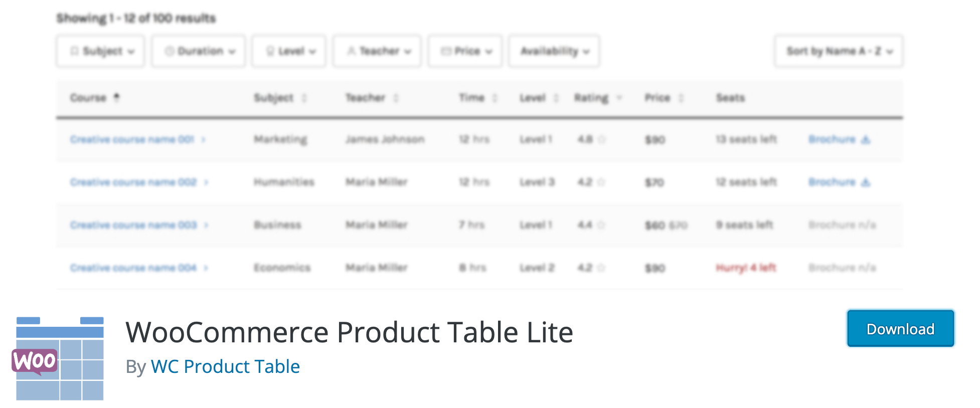980x408 pixels.
Task: Click the Brochure download icon for course 001
Action: pyautogui.click(x=865, y=140)
